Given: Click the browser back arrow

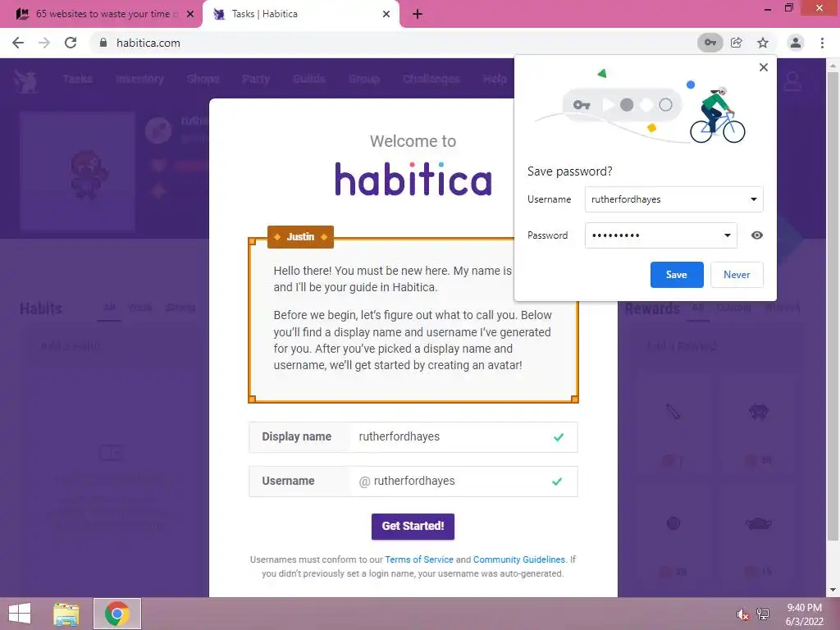Looking at the screenshot, I should [18, 43].
